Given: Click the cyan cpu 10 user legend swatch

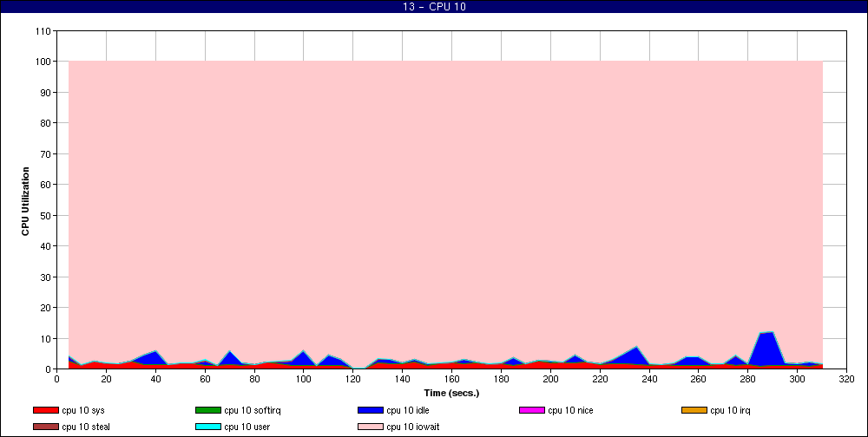Looking at the screenshot, I should tap(208, 427).
